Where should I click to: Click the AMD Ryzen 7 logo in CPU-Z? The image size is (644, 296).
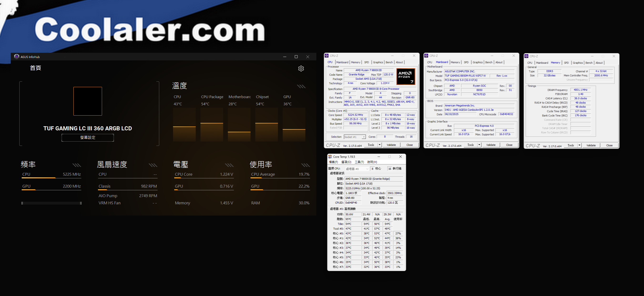pyautogui.click(x=405, y=76)
